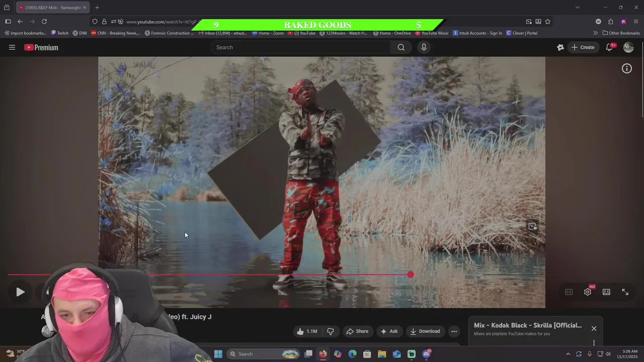Image resolution: width=644 pixels, height=362 pixels.
Task: View site security lock info
Action: (x=104, y=22)
